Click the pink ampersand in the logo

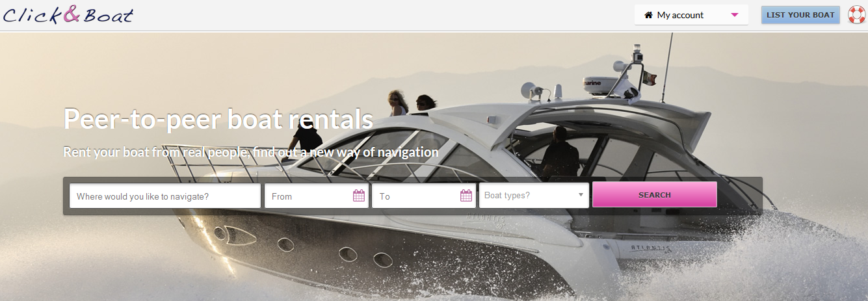pyautogui.click(x=71, y=14)
